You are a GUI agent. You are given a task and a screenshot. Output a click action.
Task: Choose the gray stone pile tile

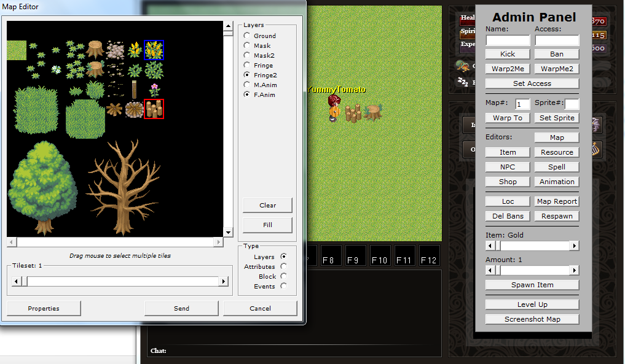point(114,50)
